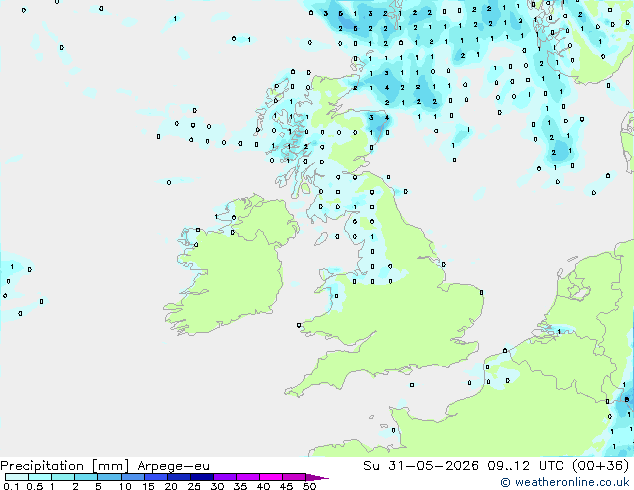Click the Ireland landmass on the map
The height and width of the screenshot is (490, 634).
(235, 271)
